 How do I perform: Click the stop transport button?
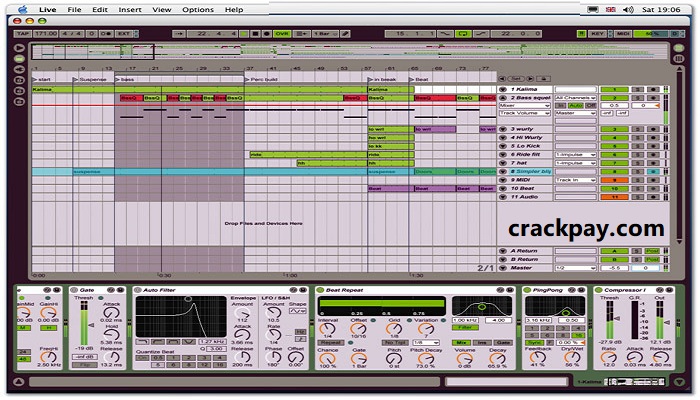coord(255,34)
